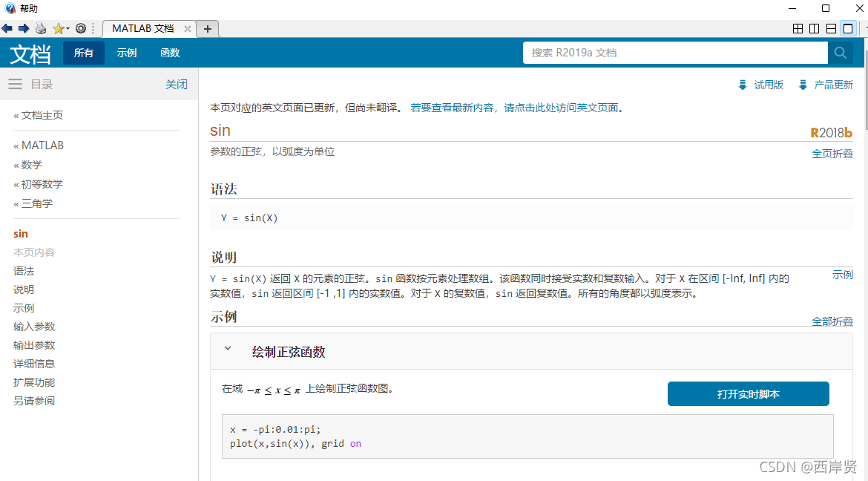The width and height of the screenshot is (868, 481).
Task: Open the preferences gear icon
Action: (x=81, y=28)
